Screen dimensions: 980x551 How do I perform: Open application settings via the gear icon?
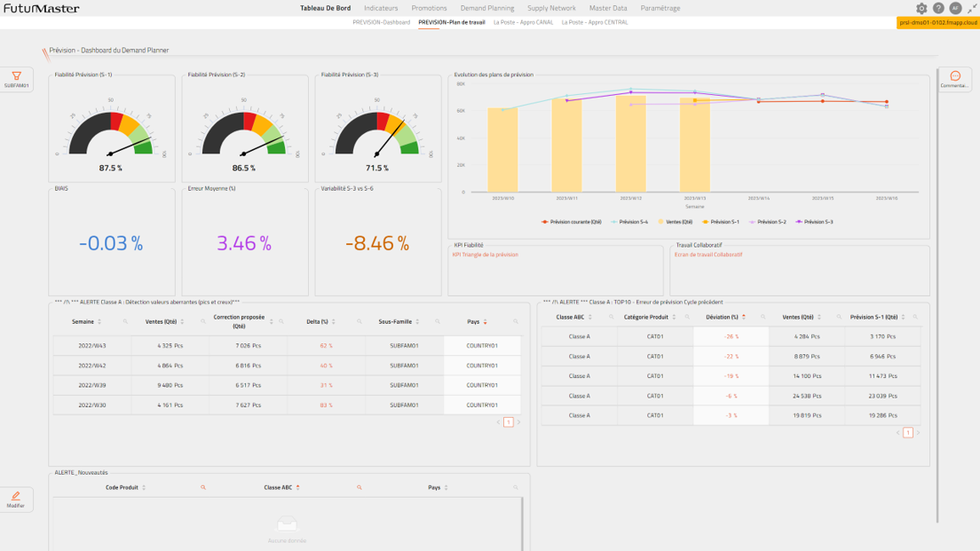(x=921, y=8)
